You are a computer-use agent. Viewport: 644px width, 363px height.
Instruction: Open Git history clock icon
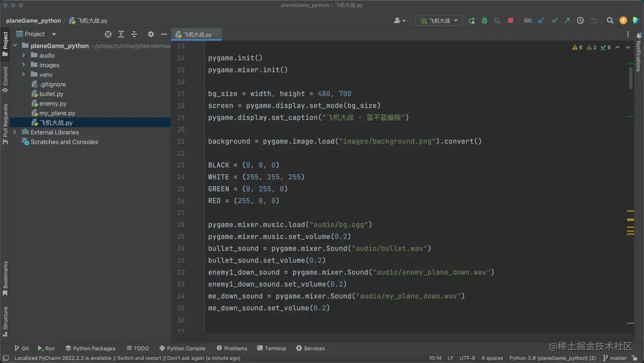580,21
